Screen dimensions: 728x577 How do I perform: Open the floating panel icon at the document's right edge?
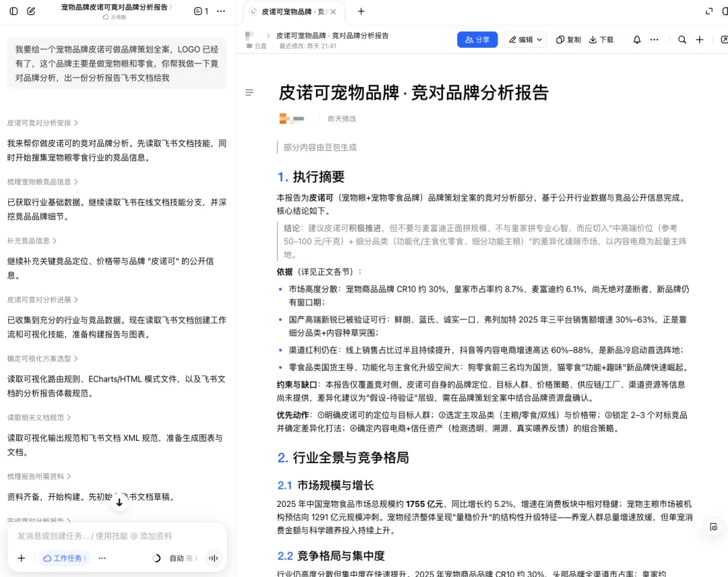click(714, 527)
